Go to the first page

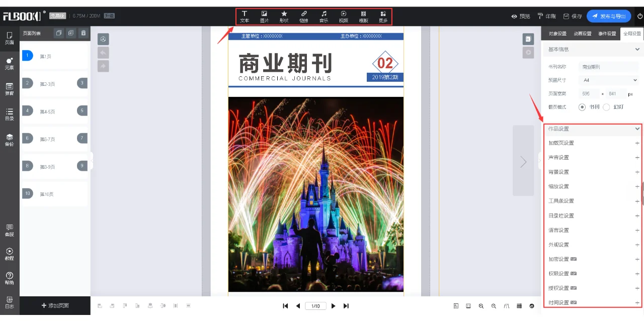[x=285, y=306]
